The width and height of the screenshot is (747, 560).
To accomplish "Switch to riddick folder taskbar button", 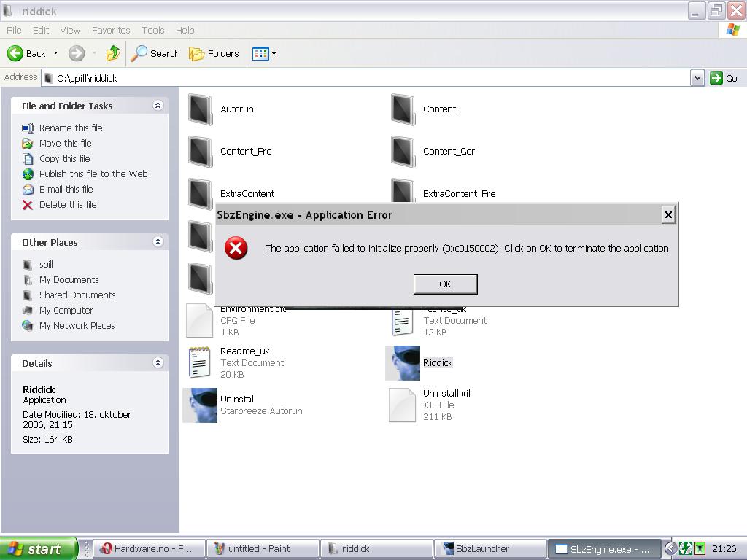I will 376,548.
